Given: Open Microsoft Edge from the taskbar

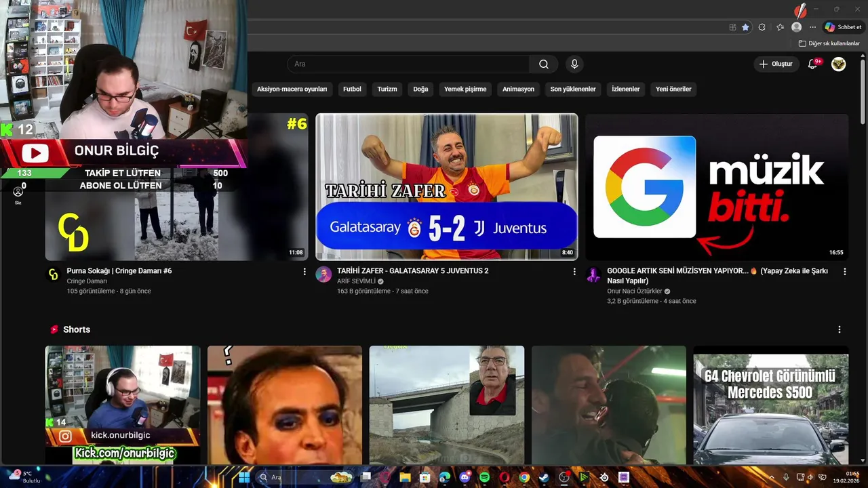Looking at the screenshot, I should pyautogui.click(x=444, y=477).
